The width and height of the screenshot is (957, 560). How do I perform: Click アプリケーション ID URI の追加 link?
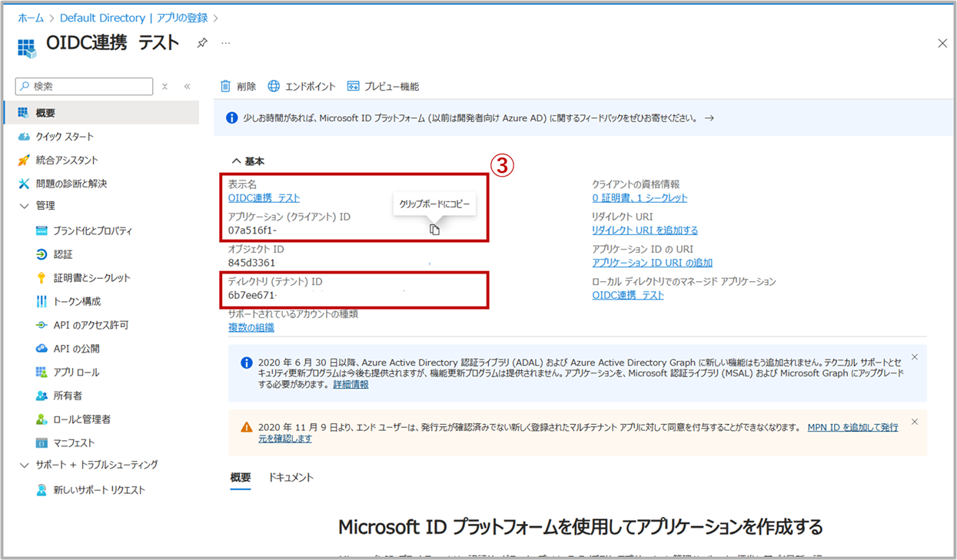click(652, 263)
